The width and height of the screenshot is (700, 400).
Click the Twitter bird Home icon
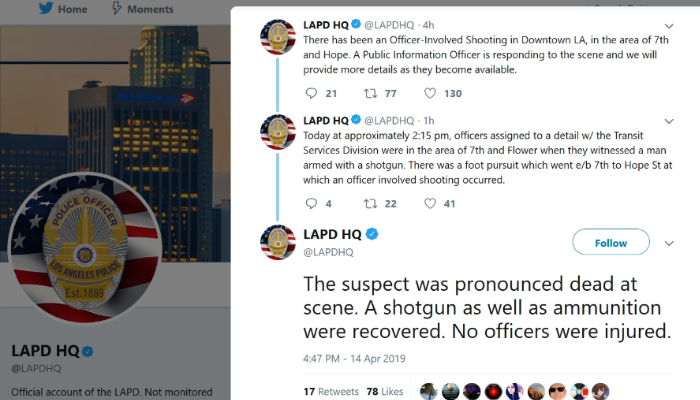point(46,8)
